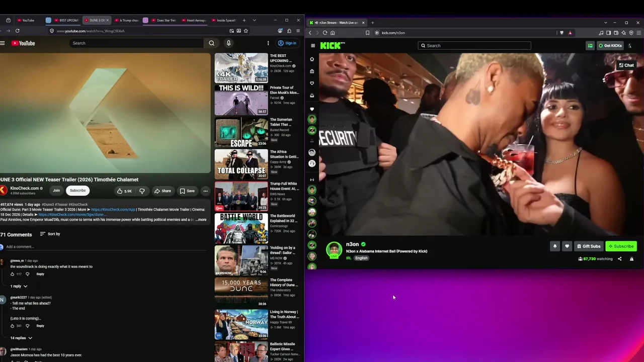Screen dimensions: 644x362
Task: Reload the YouTube page in the browser
Action: [17, 31]
